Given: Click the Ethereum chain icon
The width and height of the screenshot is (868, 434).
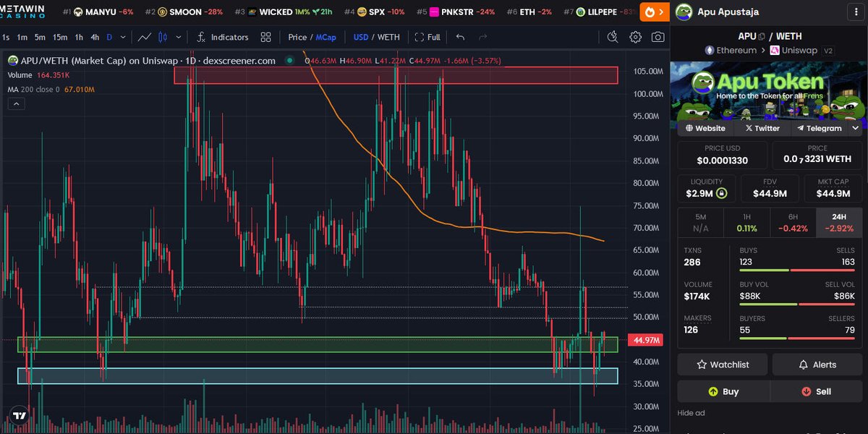Looking at the screenshot, I should 709,51.
